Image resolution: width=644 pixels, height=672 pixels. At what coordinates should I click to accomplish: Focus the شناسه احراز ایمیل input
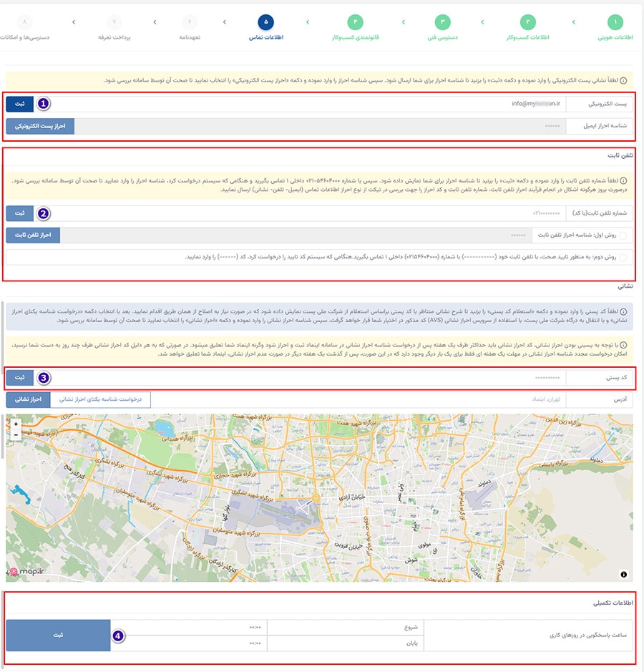(320, 127)
